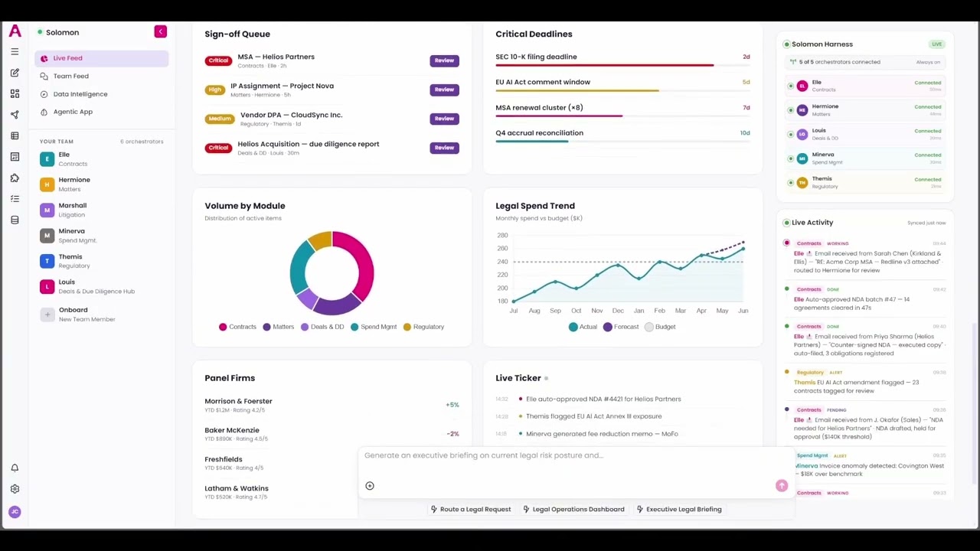Toggle Actual series in Legal Spend Trend

[583, 327]
